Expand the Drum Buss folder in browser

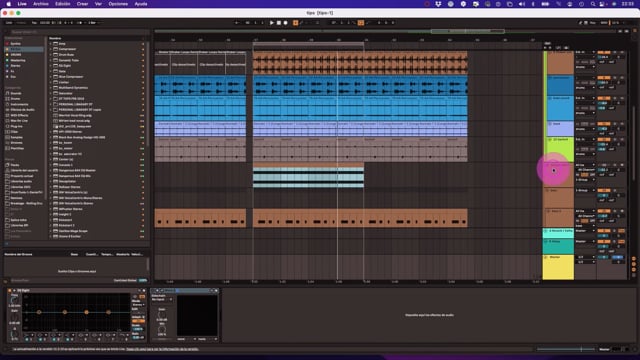pyautogui.click(x=51, y=55)
